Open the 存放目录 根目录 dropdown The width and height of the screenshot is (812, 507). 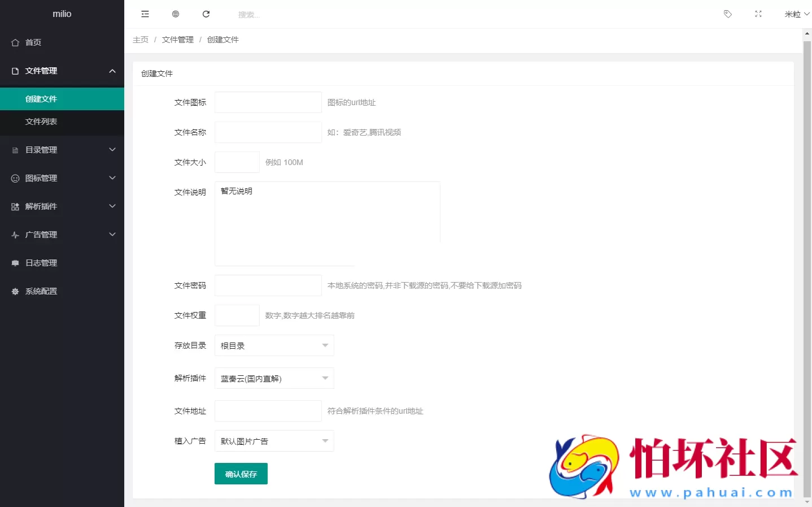(x=273, y=345)
